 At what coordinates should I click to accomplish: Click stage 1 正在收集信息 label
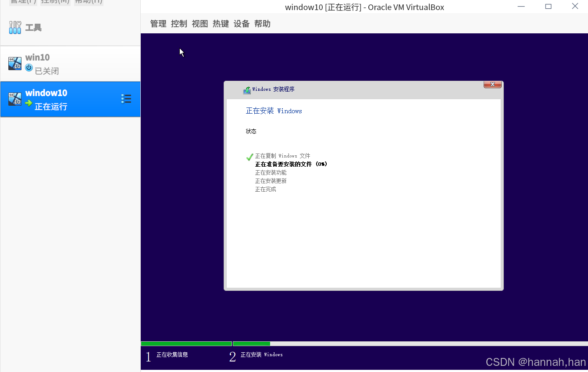(172, 354)
